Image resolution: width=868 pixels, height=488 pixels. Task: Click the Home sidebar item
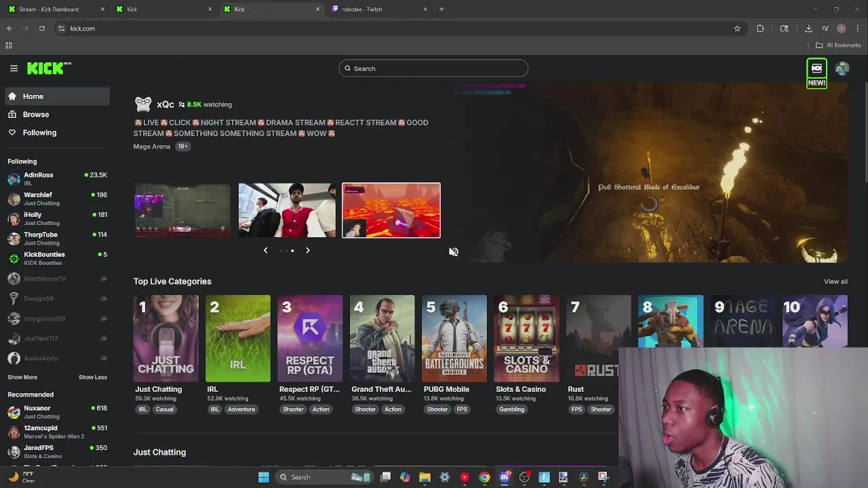tap(57, 96)
